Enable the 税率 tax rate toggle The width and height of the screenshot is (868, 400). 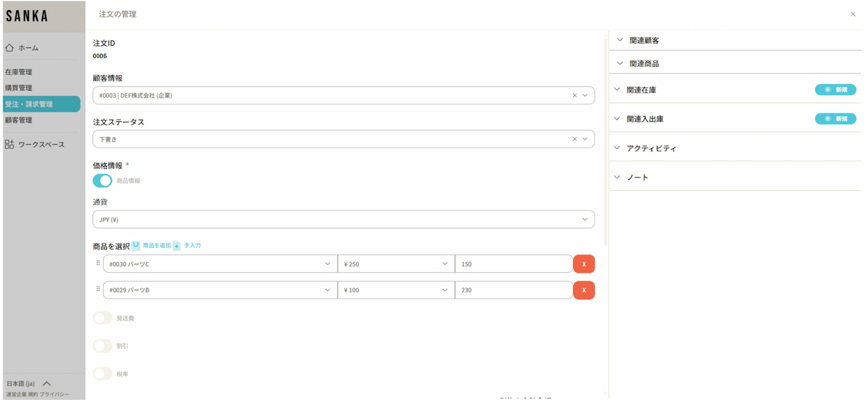tap(102, 374)
